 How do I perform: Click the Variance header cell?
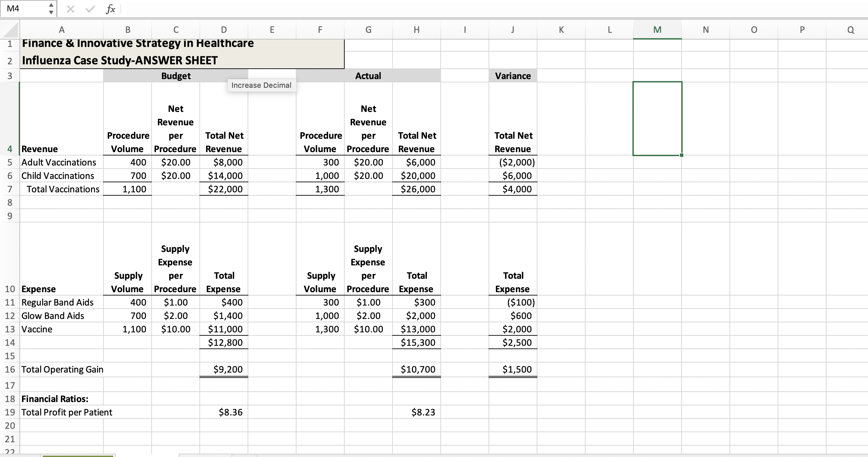tap(513, 76)
